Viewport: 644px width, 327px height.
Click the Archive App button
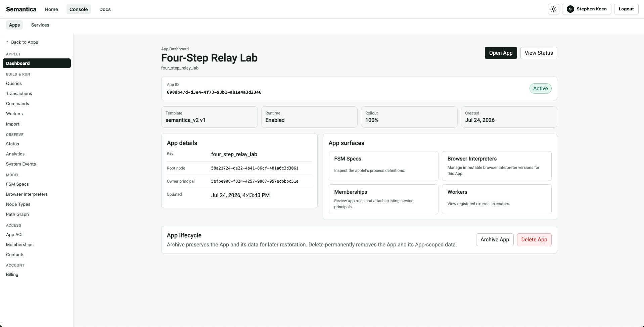click(495, 239)
